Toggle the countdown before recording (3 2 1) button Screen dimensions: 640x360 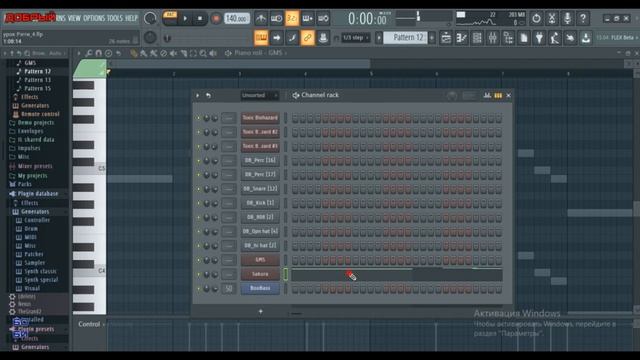(292, 18)
